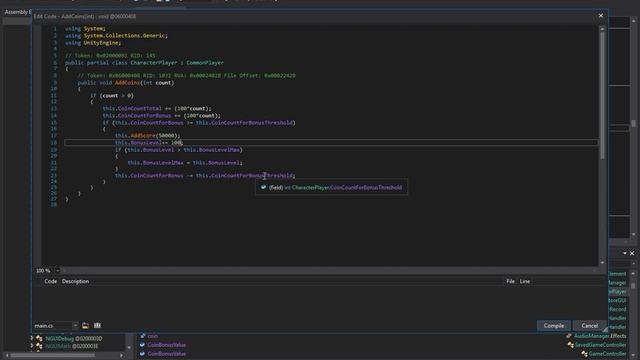Click the Compile button
The width and height of the screenshot is (640, 360).
(553, 326)
